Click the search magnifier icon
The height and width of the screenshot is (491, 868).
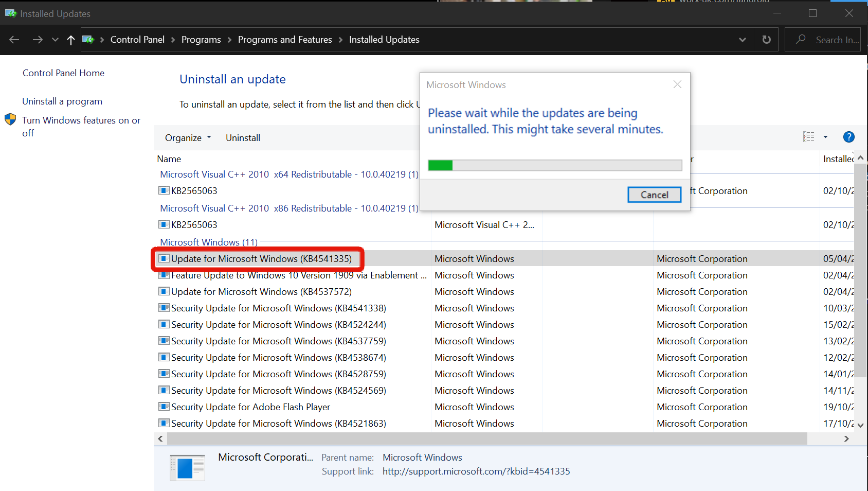tap(801, 39)
